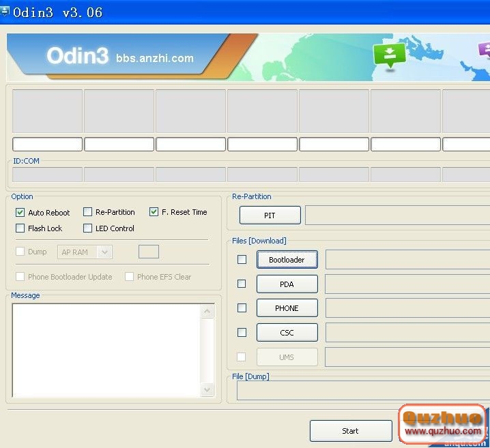Click the PDA file path field

[x=407, y=284]
